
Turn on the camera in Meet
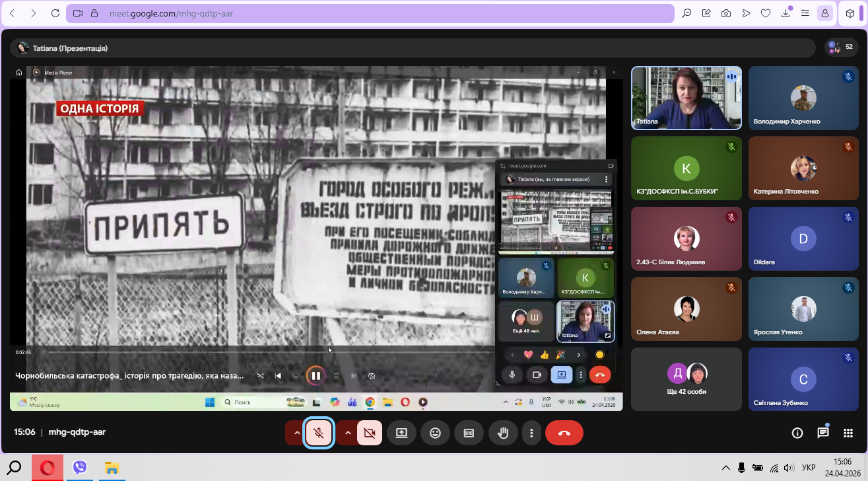click(x=370, y=433)
